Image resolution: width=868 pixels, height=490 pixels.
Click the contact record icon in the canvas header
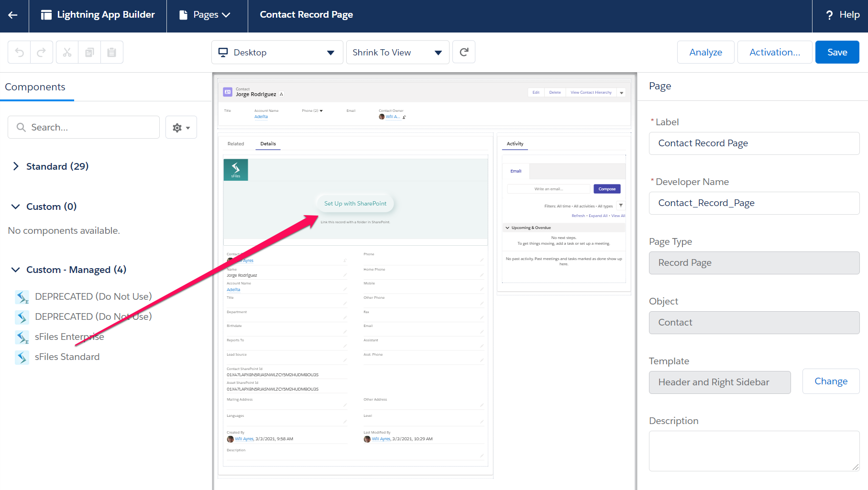pyautogui.click(x=228, y=92)
